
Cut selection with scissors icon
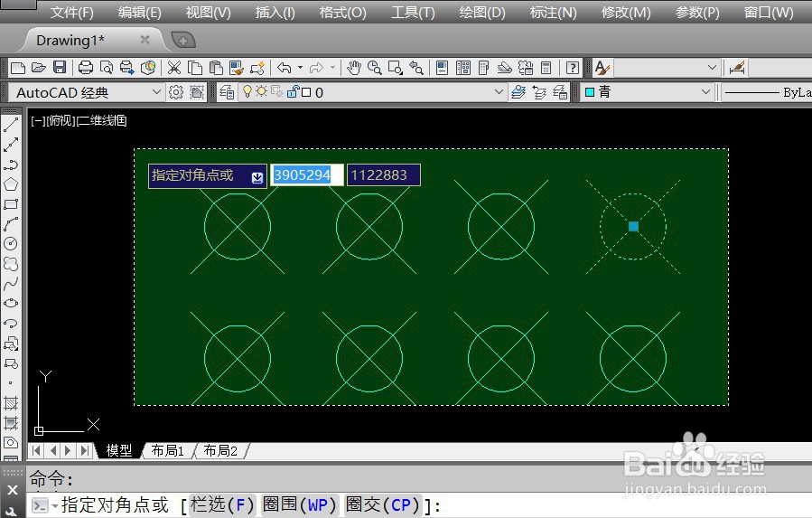[x=174, y=68]
